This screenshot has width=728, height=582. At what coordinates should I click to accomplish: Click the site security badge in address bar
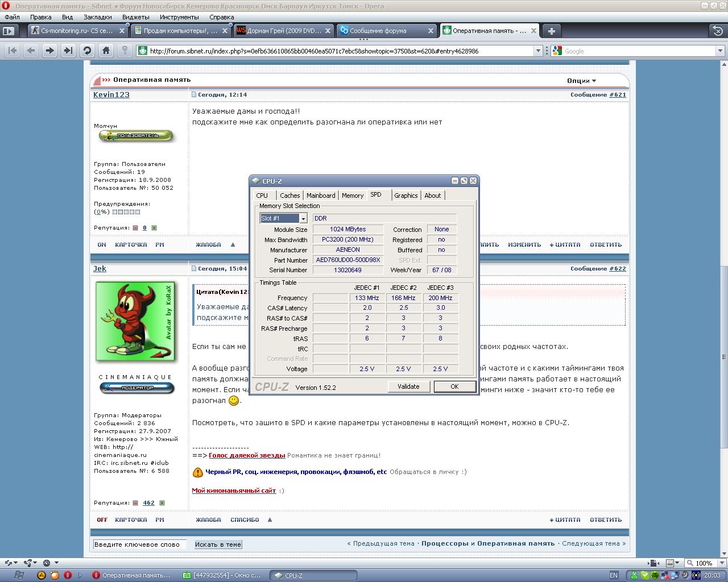click(x=142, y=51)
